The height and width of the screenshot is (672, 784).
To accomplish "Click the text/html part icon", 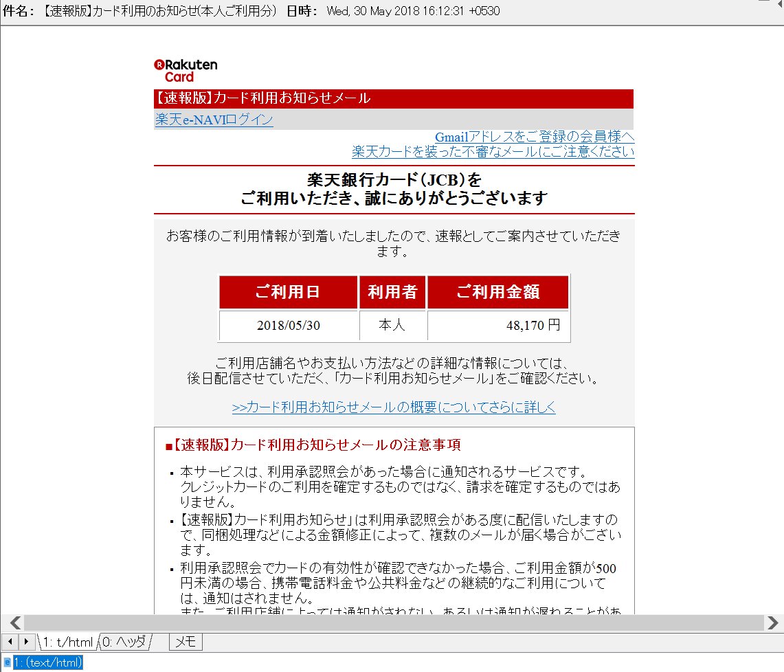I will click(7, 662).
